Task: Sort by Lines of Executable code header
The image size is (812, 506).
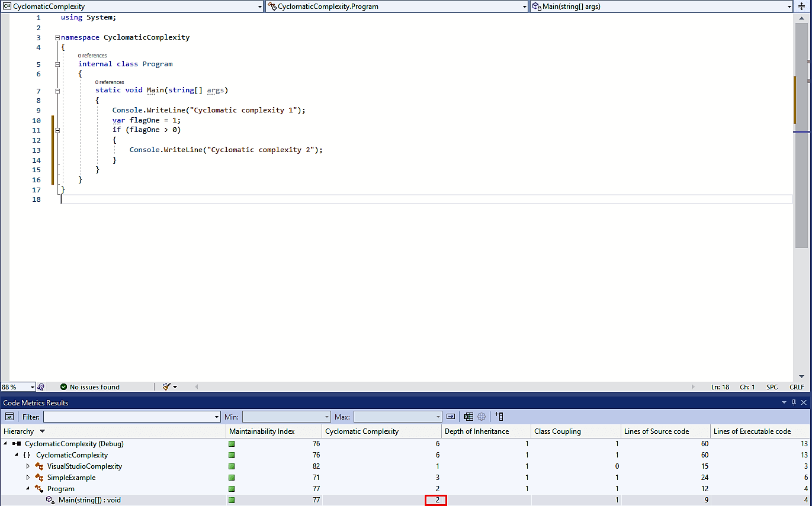Action: (760, 431)
